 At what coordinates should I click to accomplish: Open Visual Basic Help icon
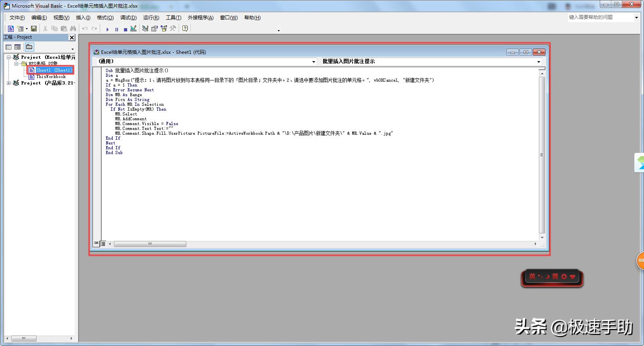pos(185,29)
